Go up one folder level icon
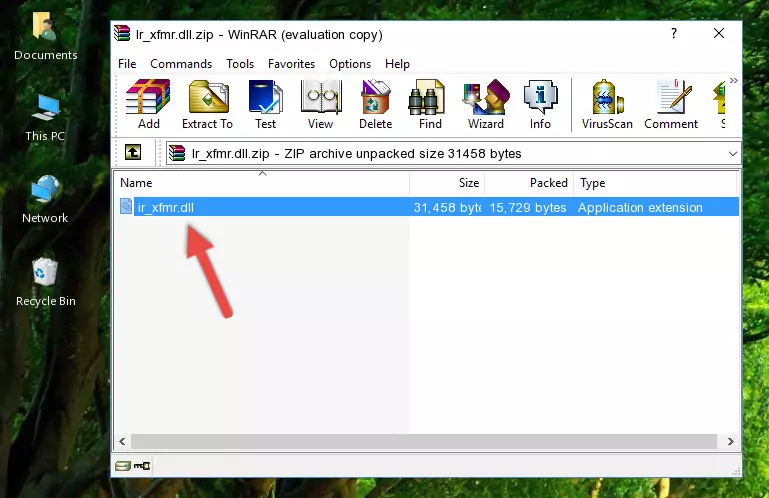Viewport: 769px width, 498px height. (x=133, y=153)
